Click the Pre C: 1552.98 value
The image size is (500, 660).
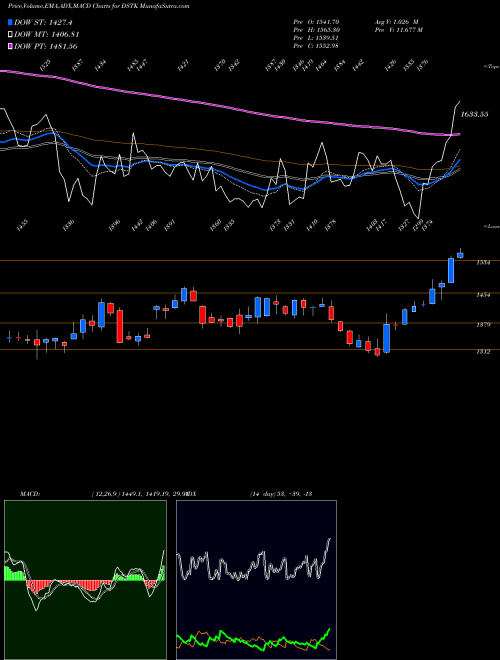[316, 46]
